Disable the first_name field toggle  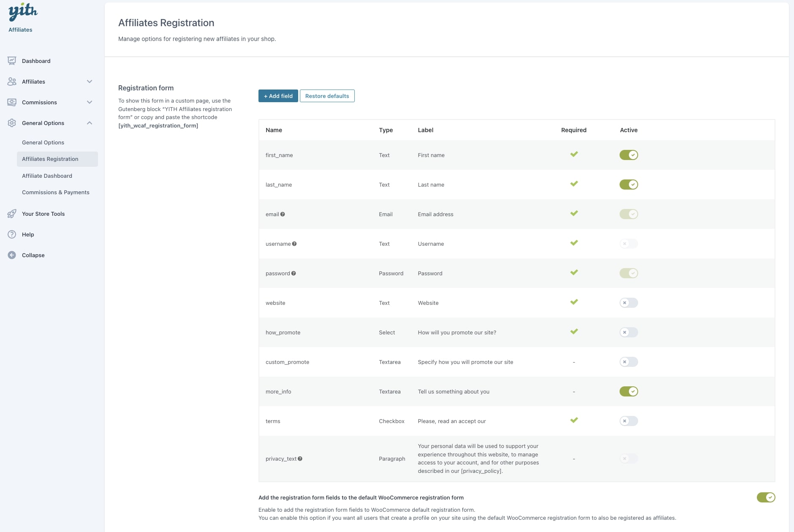(628, 155)
